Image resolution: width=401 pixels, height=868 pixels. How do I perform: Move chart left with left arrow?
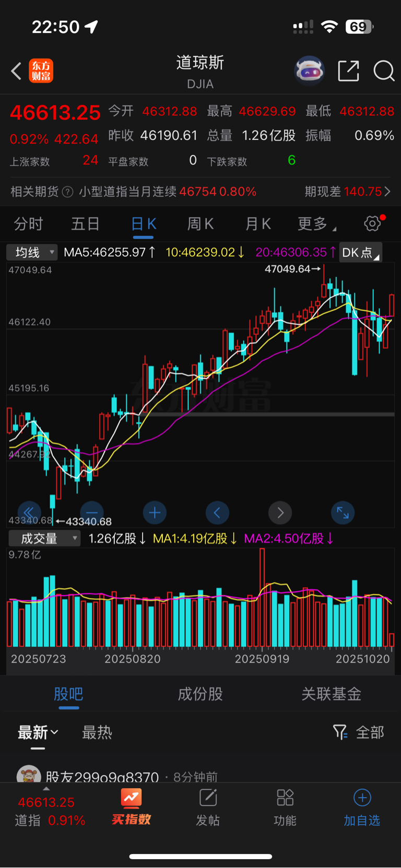217,513
